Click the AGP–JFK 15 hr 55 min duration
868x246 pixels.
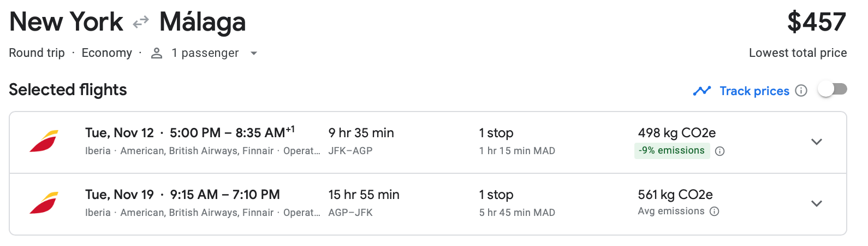(364, 195)
